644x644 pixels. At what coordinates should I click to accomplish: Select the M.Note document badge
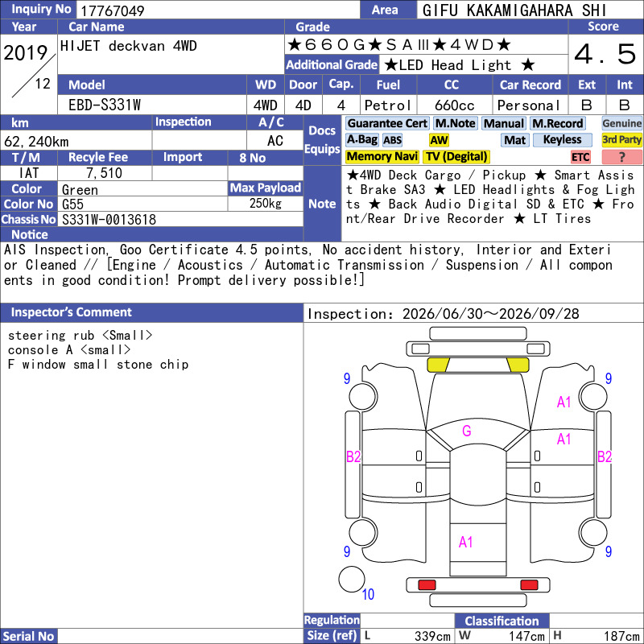coord(455,124)
